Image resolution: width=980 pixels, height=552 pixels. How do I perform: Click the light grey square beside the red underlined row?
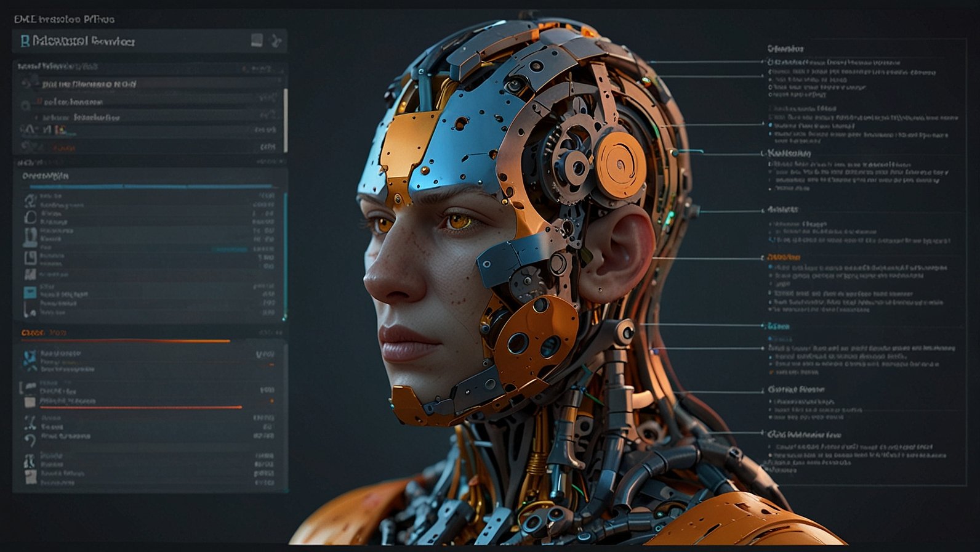[x=30, y=402]
